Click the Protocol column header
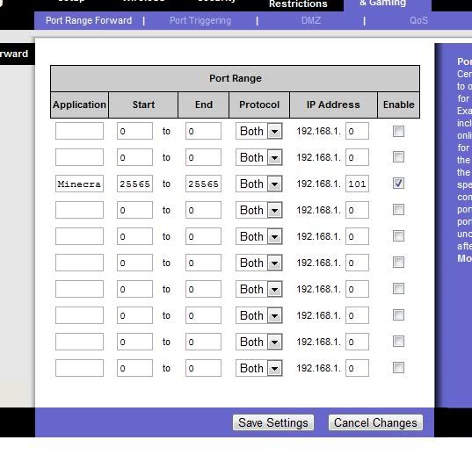Image resolution: width=472 pixels, height=476 pixels. 259,105
